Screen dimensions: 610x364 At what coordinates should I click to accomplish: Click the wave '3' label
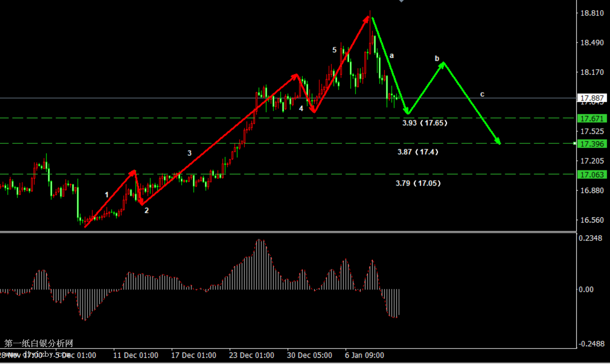(189, 153)
